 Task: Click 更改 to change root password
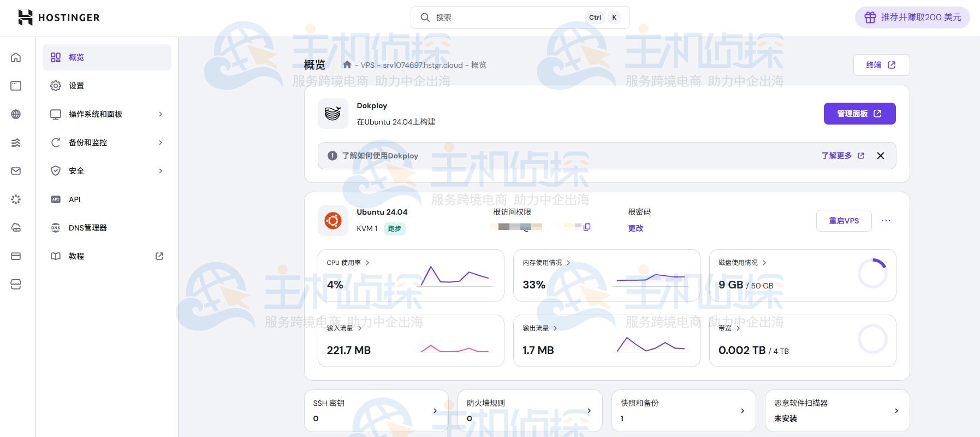635,228
